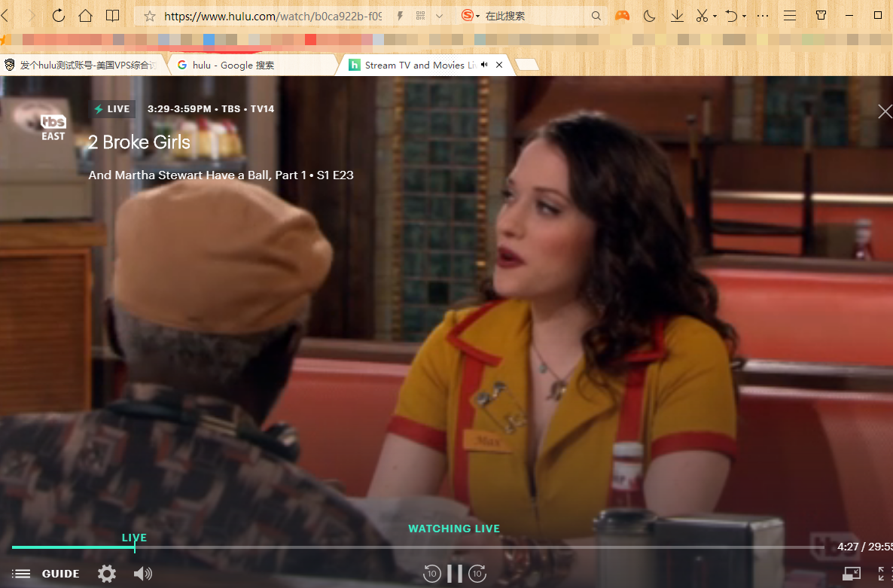The height and width of the screenshot is (588, 893).
Task: Open the GUIDE channel list
Action: [x=60, y=574]
